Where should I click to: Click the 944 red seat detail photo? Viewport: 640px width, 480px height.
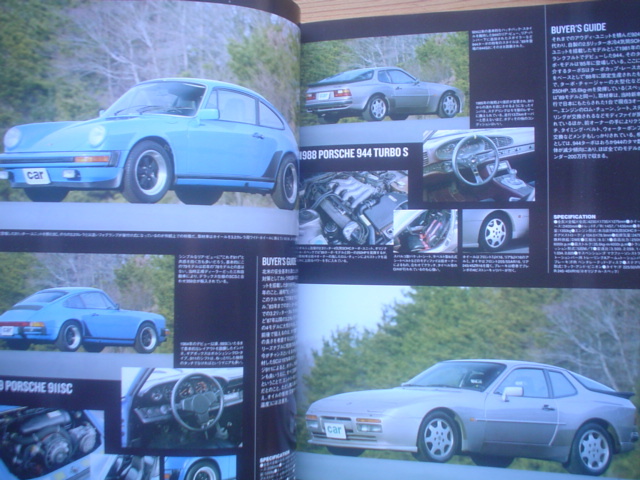pos(425,231)
